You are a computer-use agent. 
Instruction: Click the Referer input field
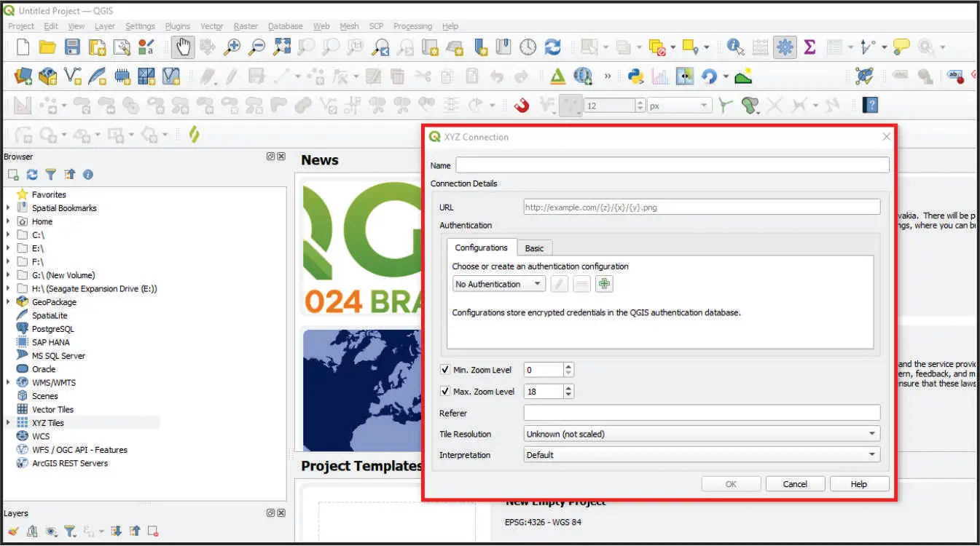702,413
